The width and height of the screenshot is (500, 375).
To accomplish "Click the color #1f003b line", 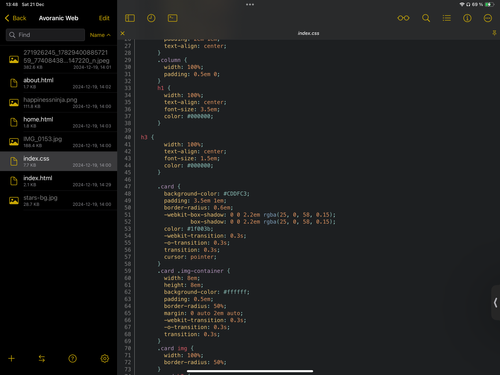I will point(188,229).
